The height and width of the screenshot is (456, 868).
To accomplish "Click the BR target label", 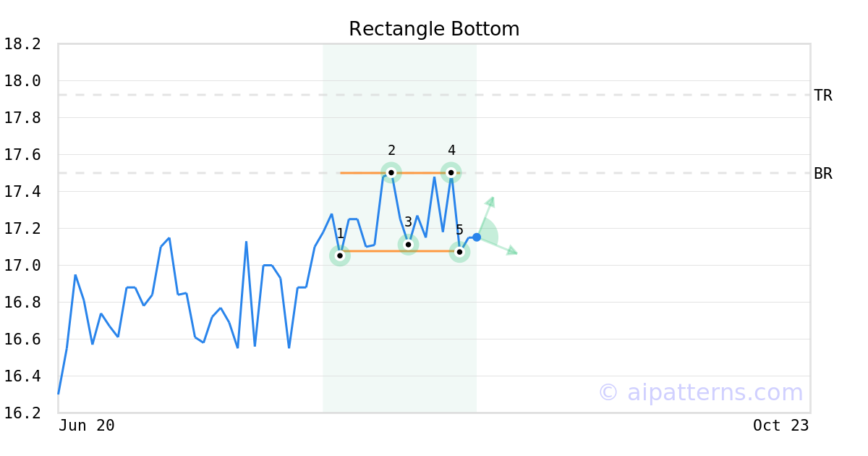I will tap(823, 174).
